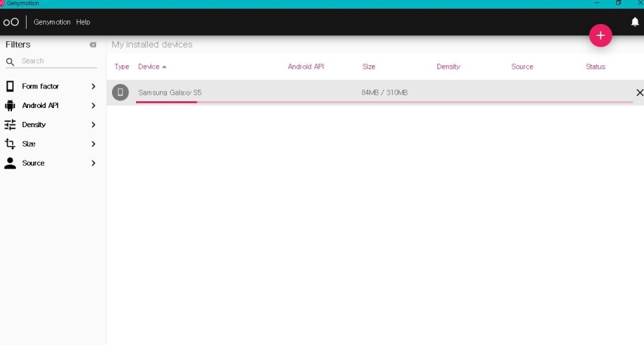The image size is (644, 345).
Task: Click the Form factor phone icon
Action: pos(10,86)
